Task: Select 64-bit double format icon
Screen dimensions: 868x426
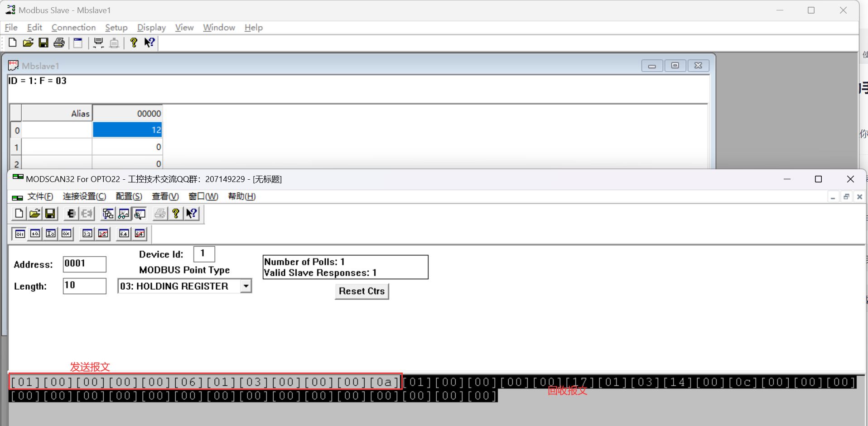Action: point(124,234)
